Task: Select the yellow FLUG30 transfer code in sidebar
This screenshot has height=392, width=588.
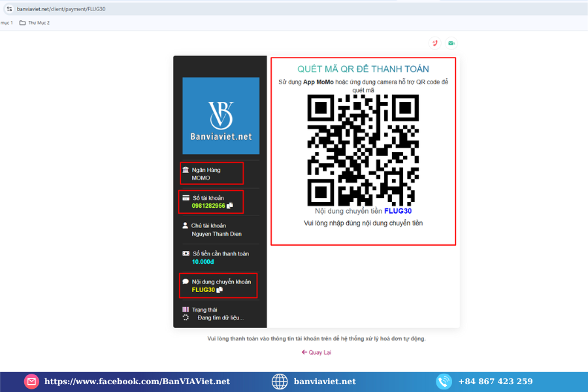Action: point(203,289)
